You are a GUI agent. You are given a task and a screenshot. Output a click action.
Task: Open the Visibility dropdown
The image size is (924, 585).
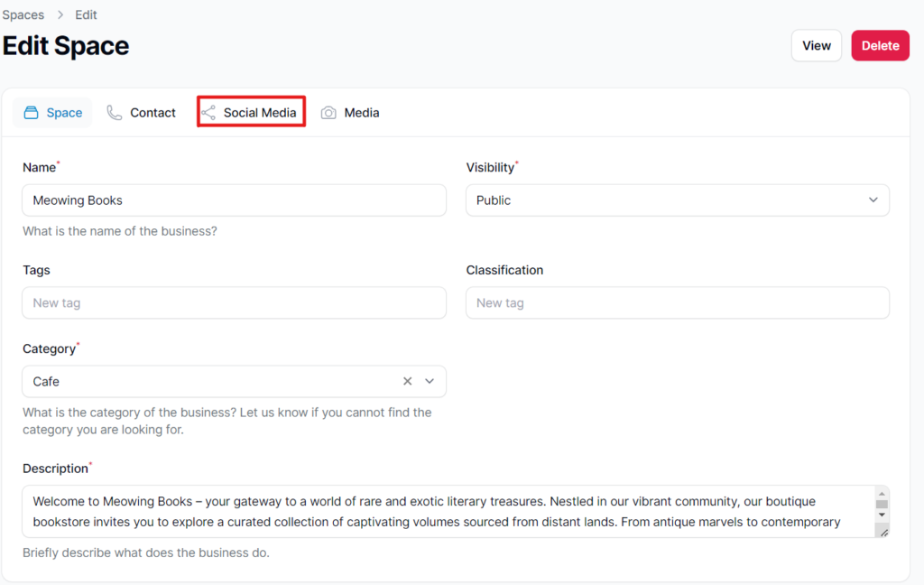[677, 200]
